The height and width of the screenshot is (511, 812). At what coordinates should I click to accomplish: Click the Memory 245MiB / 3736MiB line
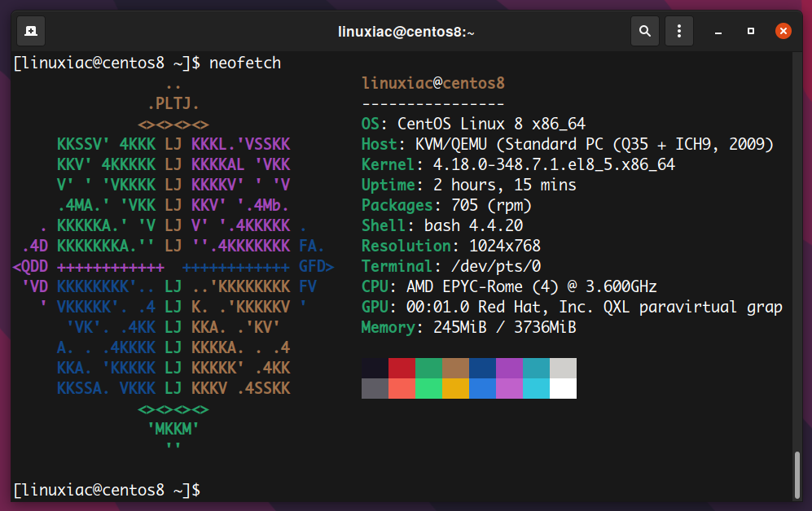(x=468, y=327)
